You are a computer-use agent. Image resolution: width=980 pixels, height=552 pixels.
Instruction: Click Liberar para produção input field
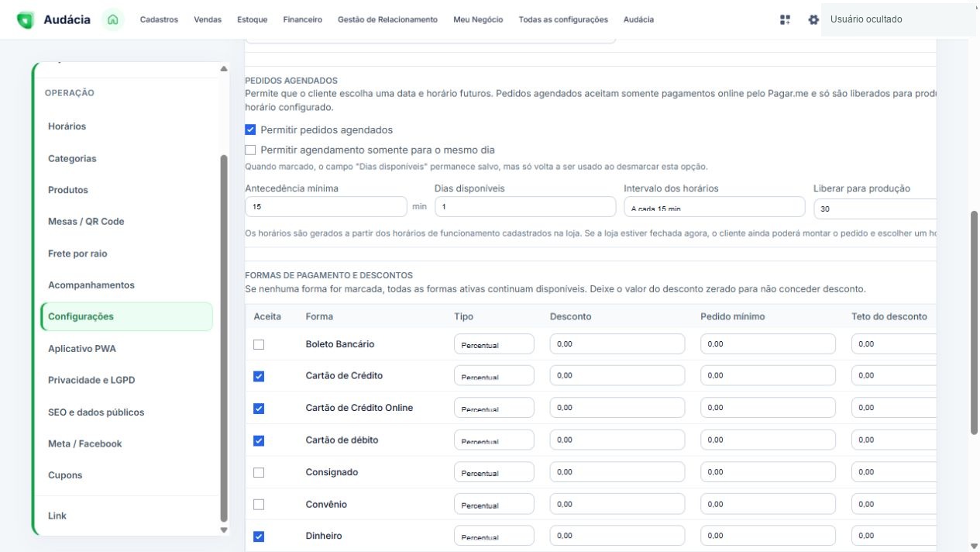click(875, 209)
